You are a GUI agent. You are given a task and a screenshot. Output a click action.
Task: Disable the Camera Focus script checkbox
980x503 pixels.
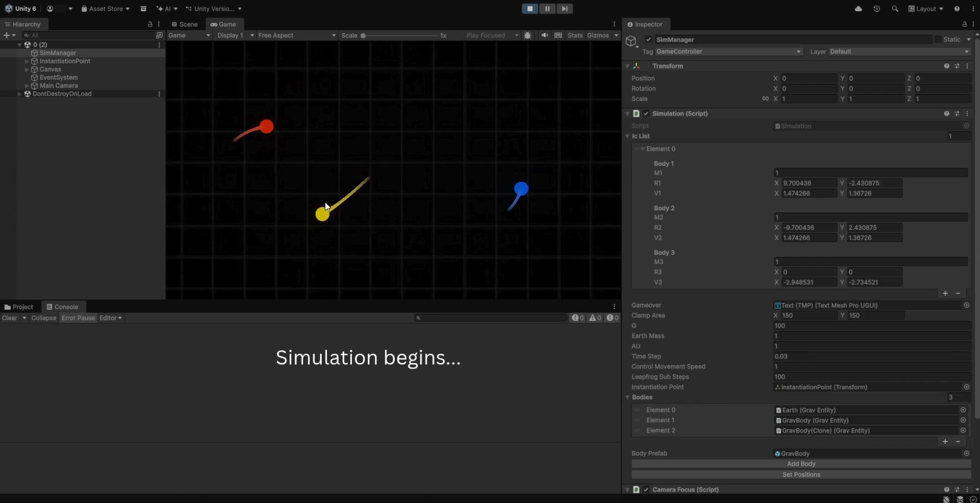[x=646, y=490]
